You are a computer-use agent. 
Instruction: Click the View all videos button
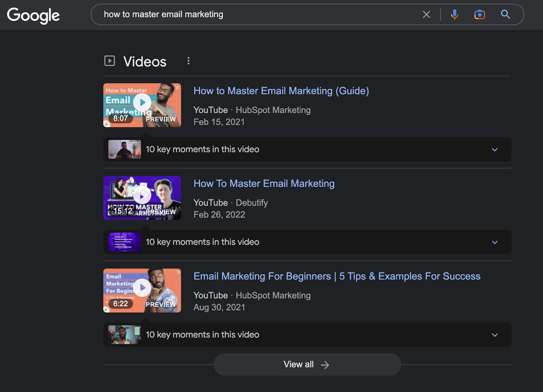307,365
